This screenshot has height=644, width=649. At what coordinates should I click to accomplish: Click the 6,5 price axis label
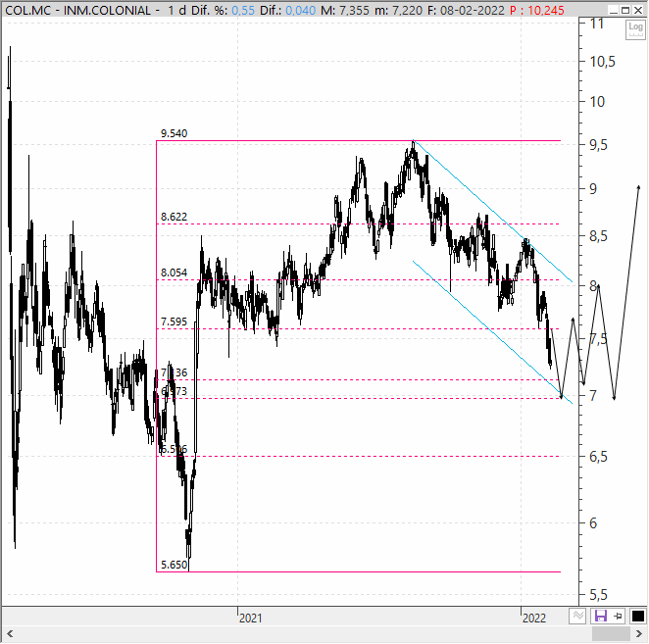(598, 457)
